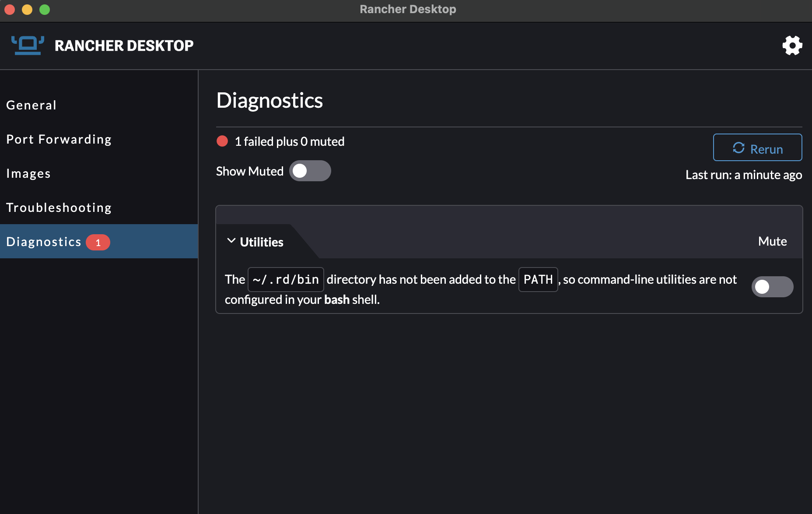Rerun the diagnostics checks
Screen dimensions: 812x514
coord(757,148)
